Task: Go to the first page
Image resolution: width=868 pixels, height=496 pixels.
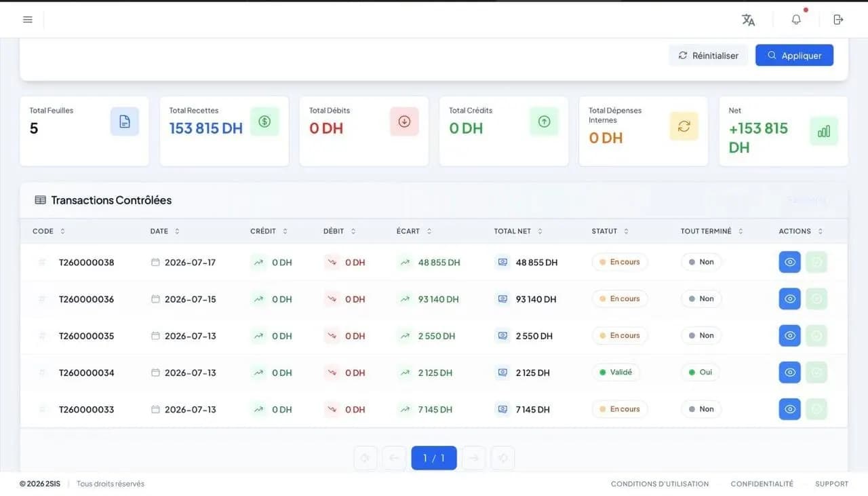Action: click(366, 458)
